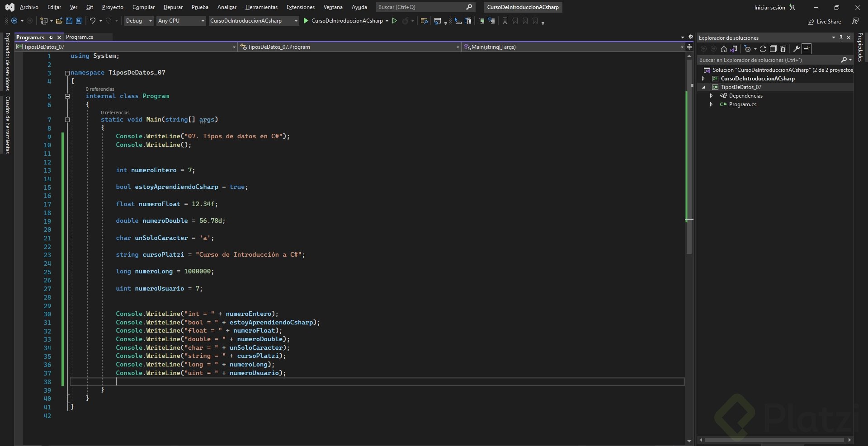The height and width of the screenshot is (446, 868).
Task: Click the magnifier icon in the Buscar box
Action: click(469, 7)
